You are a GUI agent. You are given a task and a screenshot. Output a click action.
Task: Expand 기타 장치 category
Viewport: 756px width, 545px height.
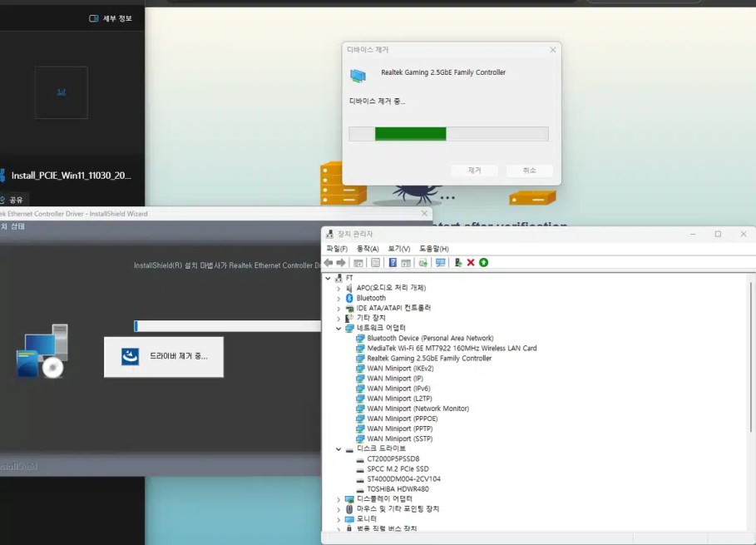[338, 319]
